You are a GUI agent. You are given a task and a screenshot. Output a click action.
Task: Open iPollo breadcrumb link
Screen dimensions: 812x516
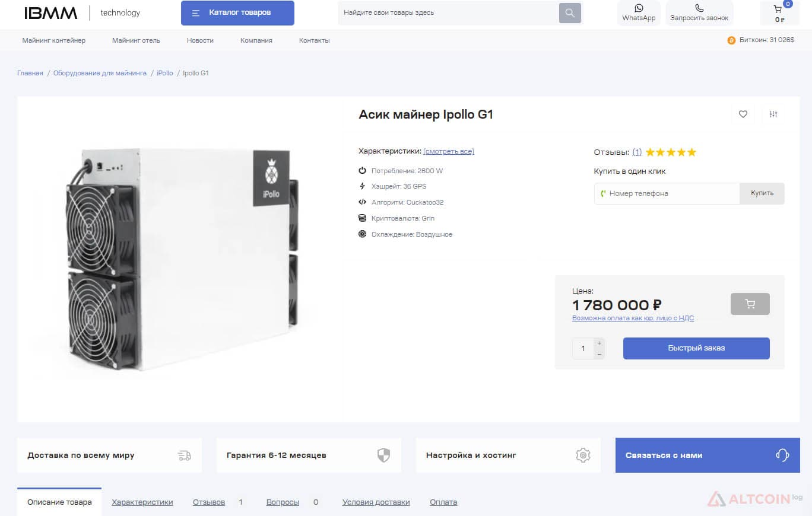pos(165,73)
